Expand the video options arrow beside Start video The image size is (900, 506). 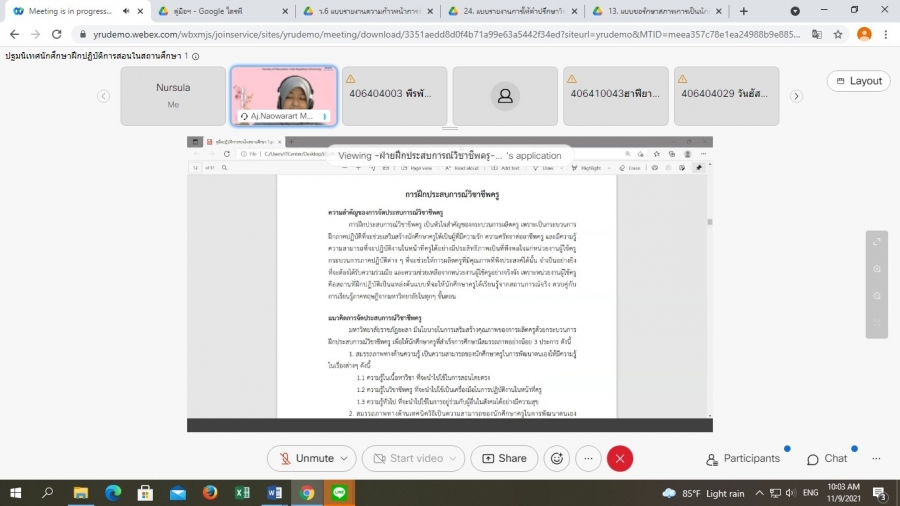click(455, 458)
